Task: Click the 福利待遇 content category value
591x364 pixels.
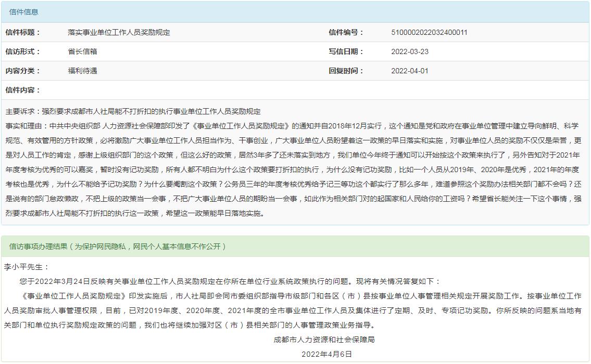Action: point(82,71)
